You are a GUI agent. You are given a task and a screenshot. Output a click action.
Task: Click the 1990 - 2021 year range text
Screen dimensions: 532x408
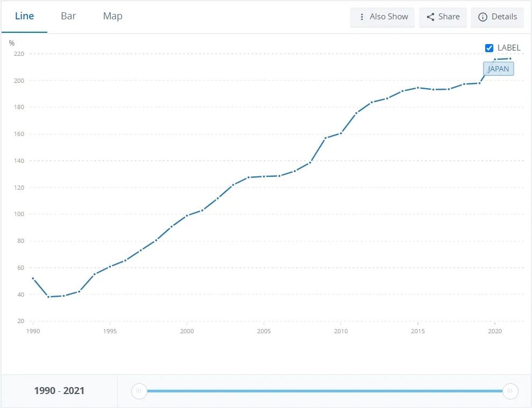(59, 391)
